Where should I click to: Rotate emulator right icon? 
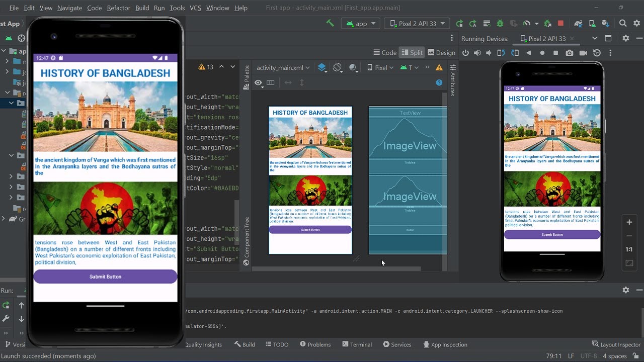[x=515, y=53]
